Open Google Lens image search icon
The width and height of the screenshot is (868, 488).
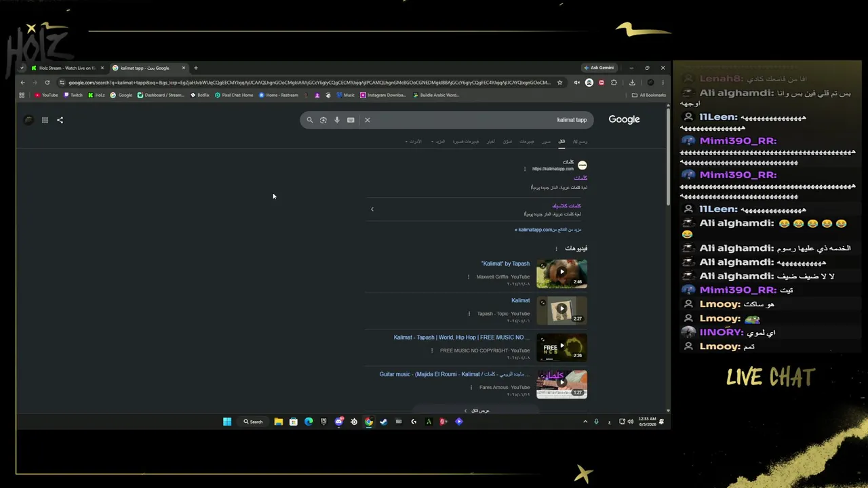323,120
